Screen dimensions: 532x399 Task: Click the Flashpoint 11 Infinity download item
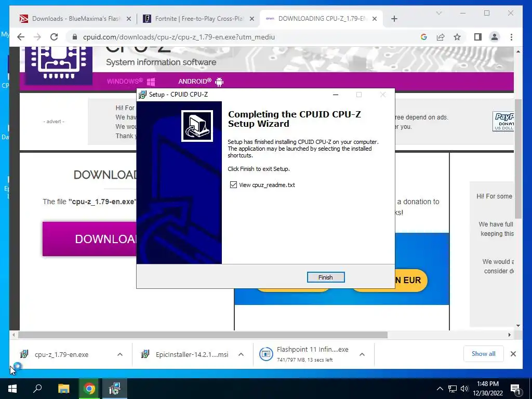pos(304,354)
